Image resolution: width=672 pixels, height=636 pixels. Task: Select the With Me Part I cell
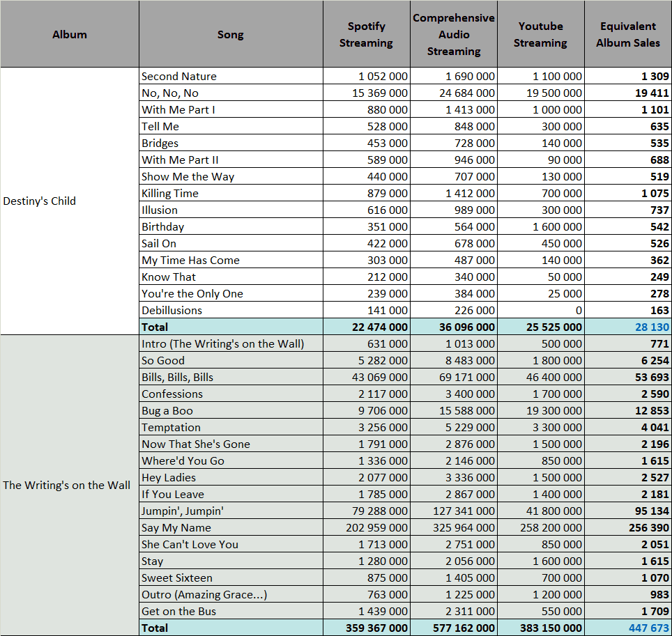click(x=231, y=109)
